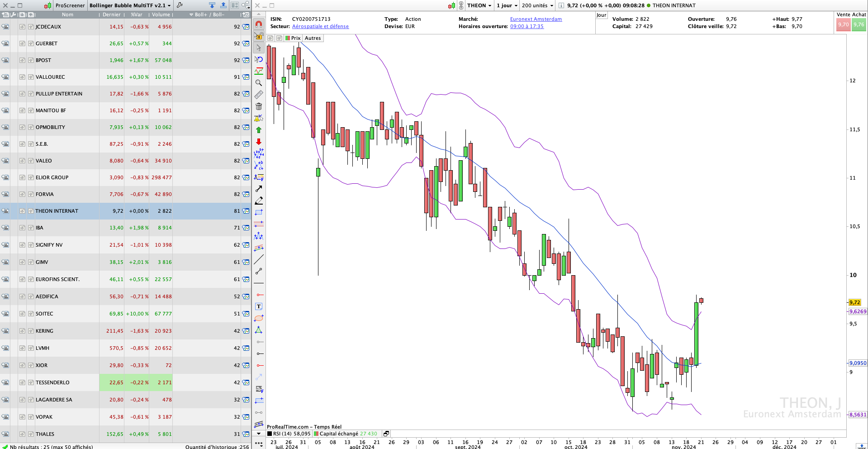This screenshot has width=868, height=449.
Task: Detach the RSI panel window icon
Action: coord(386,434)
